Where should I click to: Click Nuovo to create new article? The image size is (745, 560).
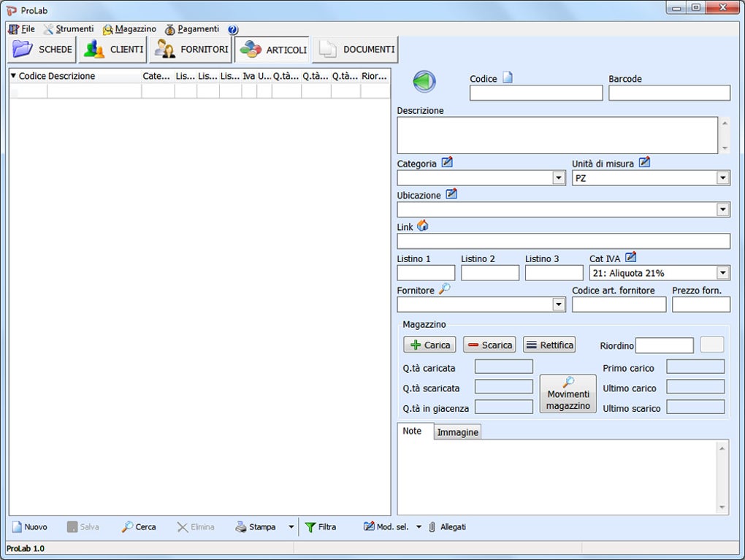[x=29, y=526]
